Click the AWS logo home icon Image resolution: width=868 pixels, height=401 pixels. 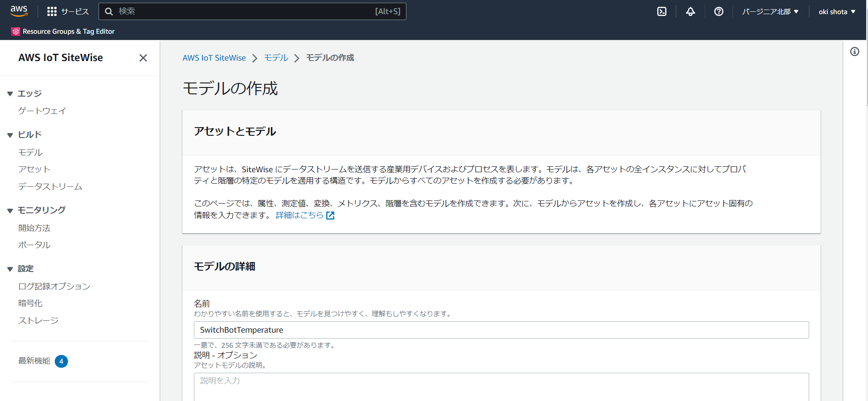[x=19, y=11]
